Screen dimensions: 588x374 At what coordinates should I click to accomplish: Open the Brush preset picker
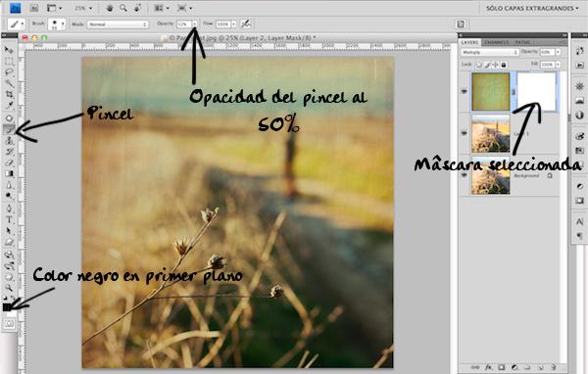(57, 24)
